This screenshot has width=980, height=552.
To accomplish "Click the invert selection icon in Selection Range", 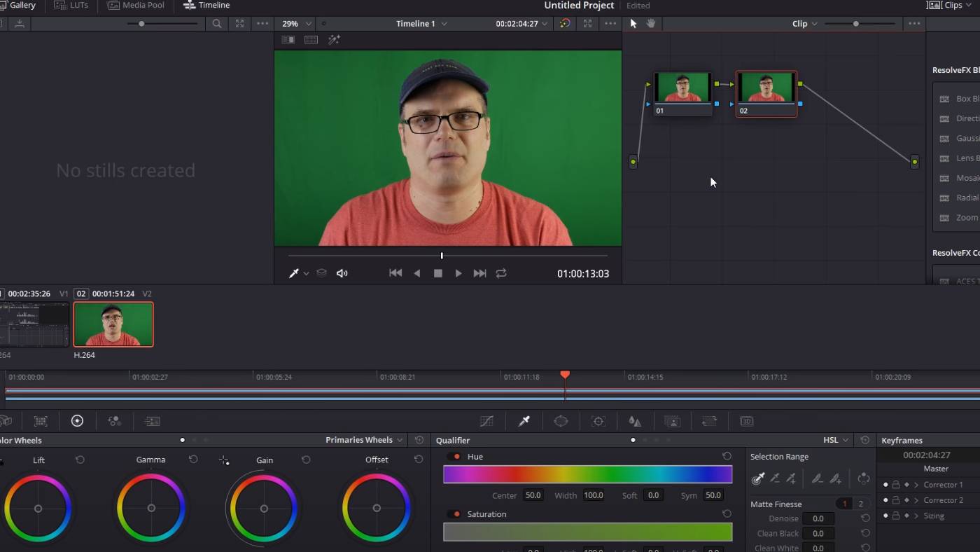I will click(864, 478).
